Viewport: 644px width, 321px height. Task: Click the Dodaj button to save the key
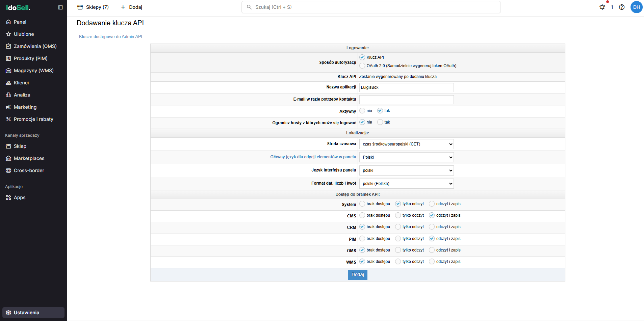pyautogui.click(x=357, y=274)
